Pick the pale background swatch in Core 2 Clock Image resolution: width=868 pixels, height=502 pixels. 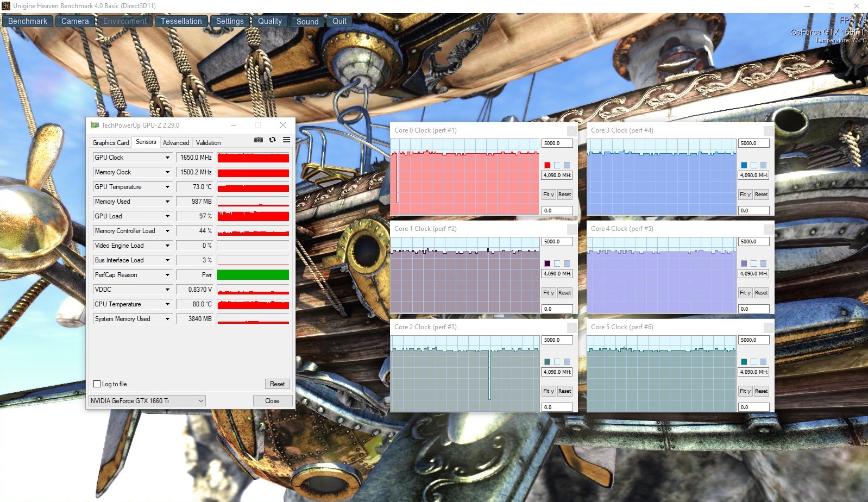click(x=557, y=362)
